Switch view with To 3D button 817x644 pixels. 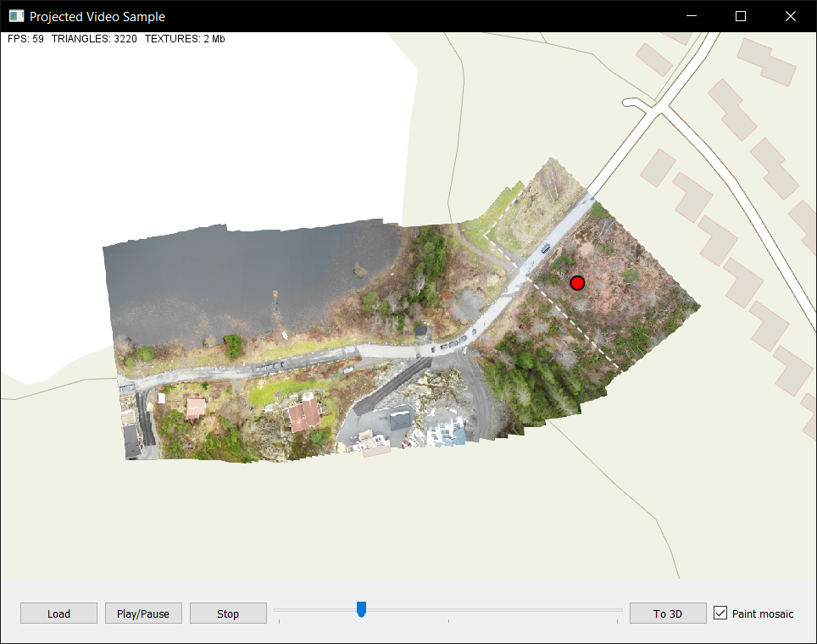(668, 613)
